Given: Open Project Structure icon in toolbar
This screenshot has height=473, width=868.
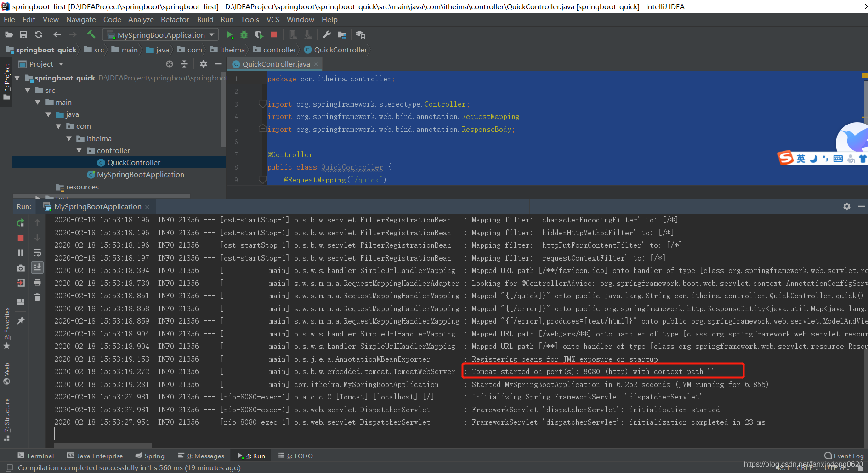Looking at the screenshot, I should coord(342,35).
